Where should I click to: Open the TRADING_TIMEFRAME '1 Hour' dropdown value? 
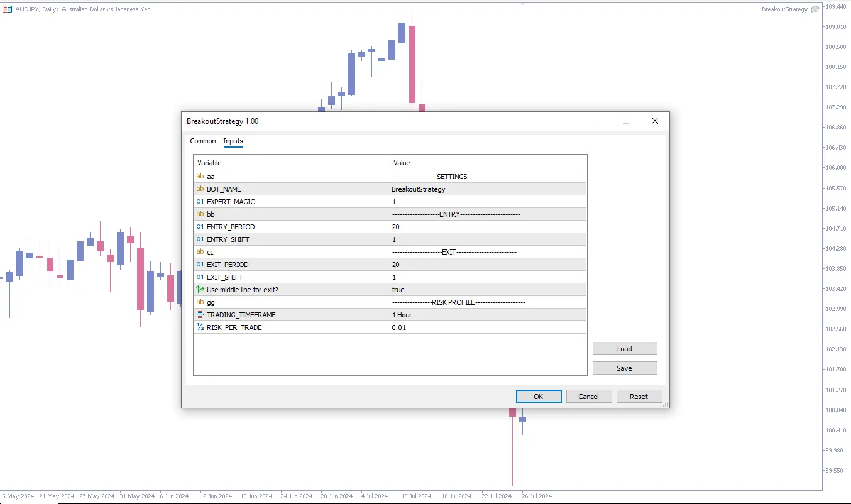[488, 315]
